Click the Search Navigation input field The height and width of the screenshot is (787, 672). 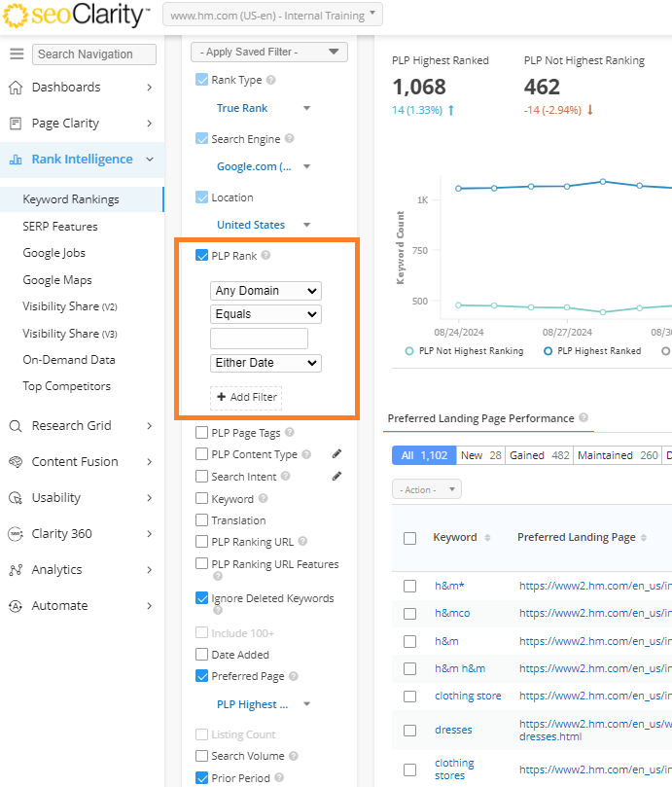94,54
